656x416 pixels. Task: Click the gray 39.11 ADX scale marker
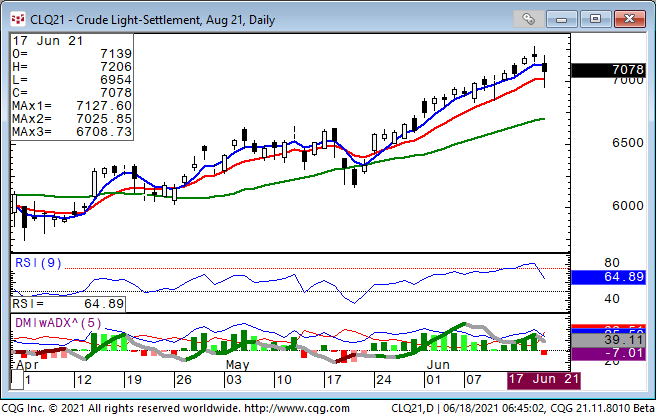(608, 340)
